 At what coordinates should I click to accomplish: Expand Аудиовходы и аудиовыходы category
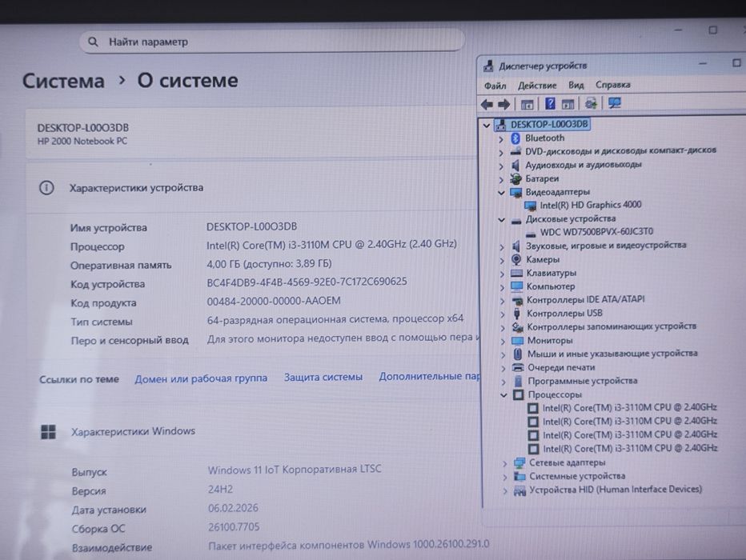tap(500, 166)
